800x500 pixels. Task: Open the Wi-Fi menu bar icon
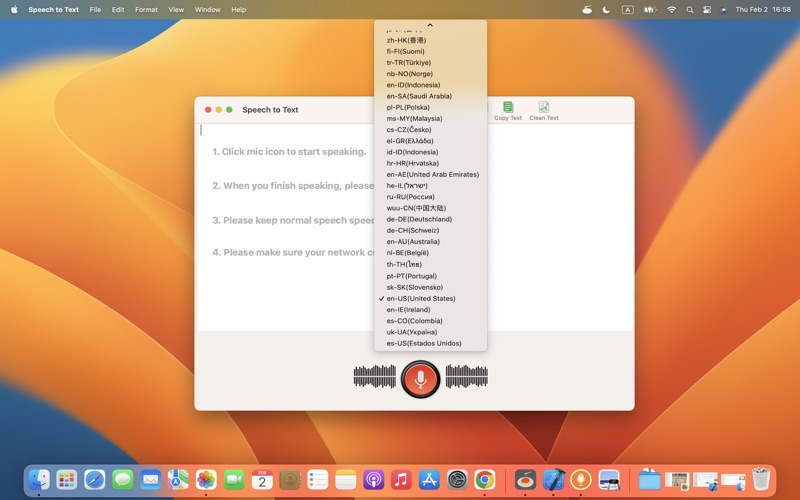coord(671,10)
